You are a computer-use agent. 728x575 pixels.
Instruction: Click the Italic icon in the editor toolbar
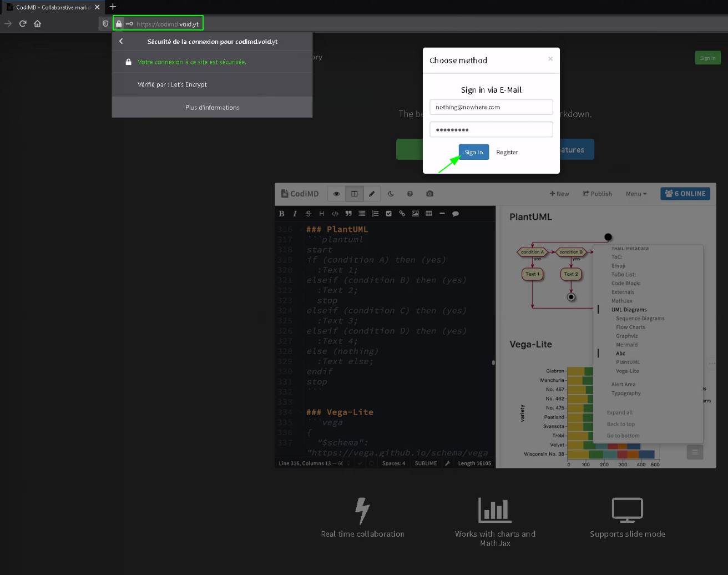click(x=295, y=214)
